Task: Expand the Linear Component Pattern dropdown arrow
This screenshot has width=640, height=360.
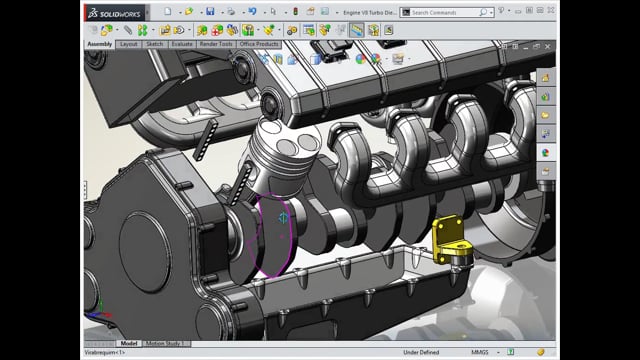Action: pos(153,30)
